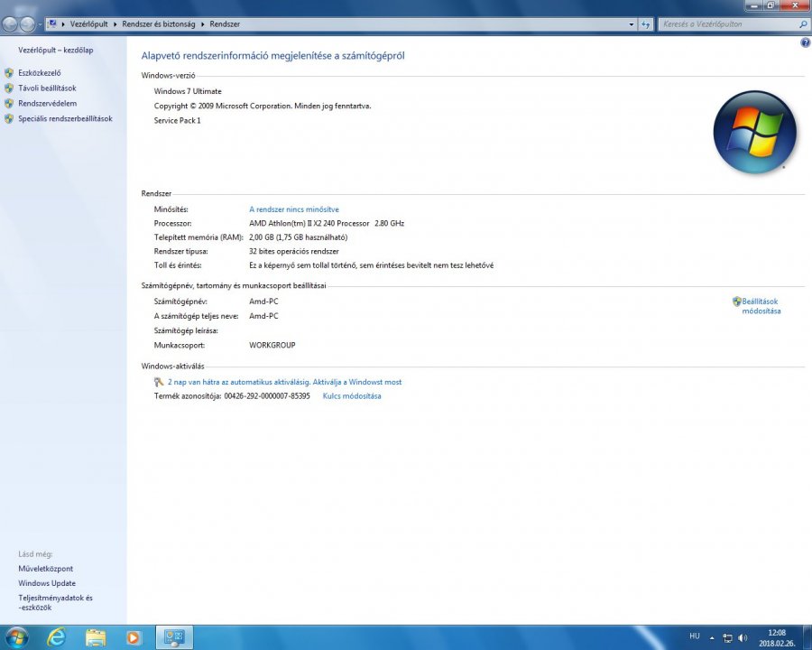
Task: Open Távoli beállítások link
Action: tap(47, 88)
